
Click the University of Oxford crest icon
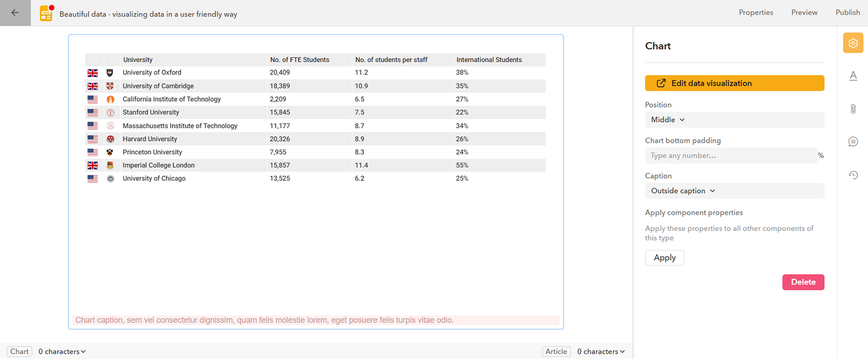[111, 73]
